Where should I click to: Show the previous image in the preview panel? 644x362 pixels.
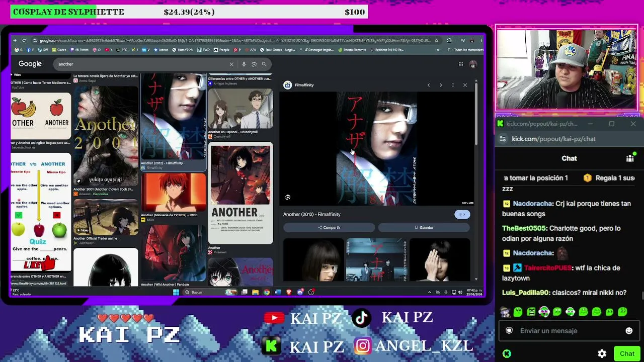tap(429, 85)
